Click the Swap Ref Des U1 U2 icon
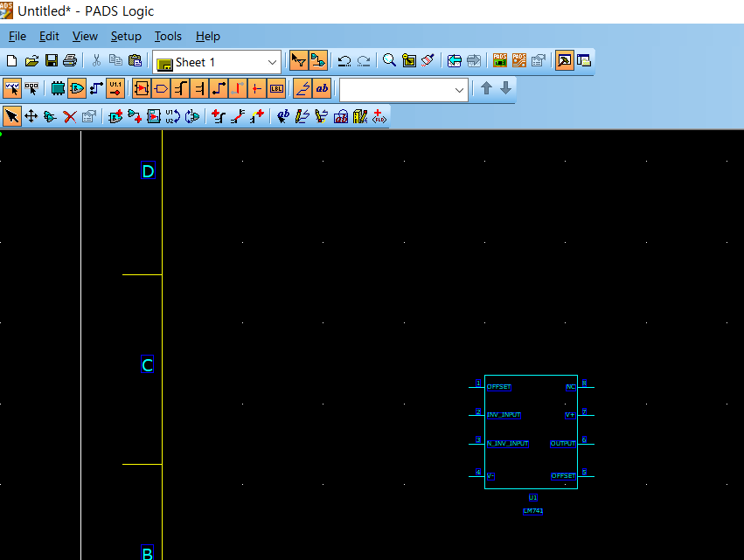The width and height of the screenshot is (744, 560). coord(173,116)
